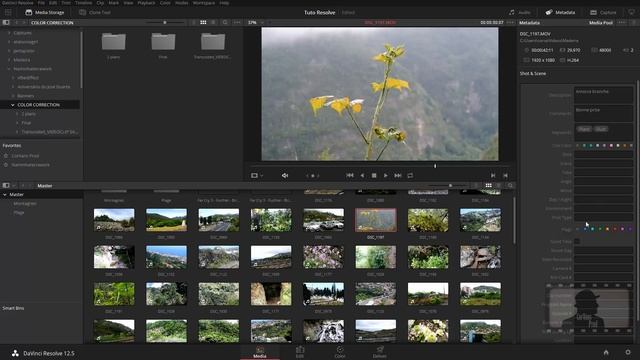
Task: Stop playback in viewer
Action: 374,176
